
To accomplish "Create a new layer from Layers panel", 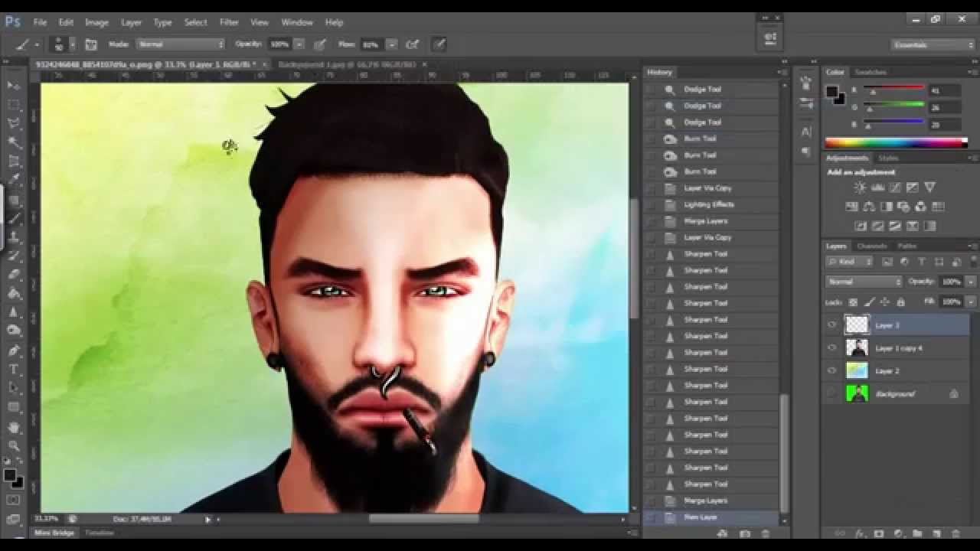I will [x=936, y=533].
